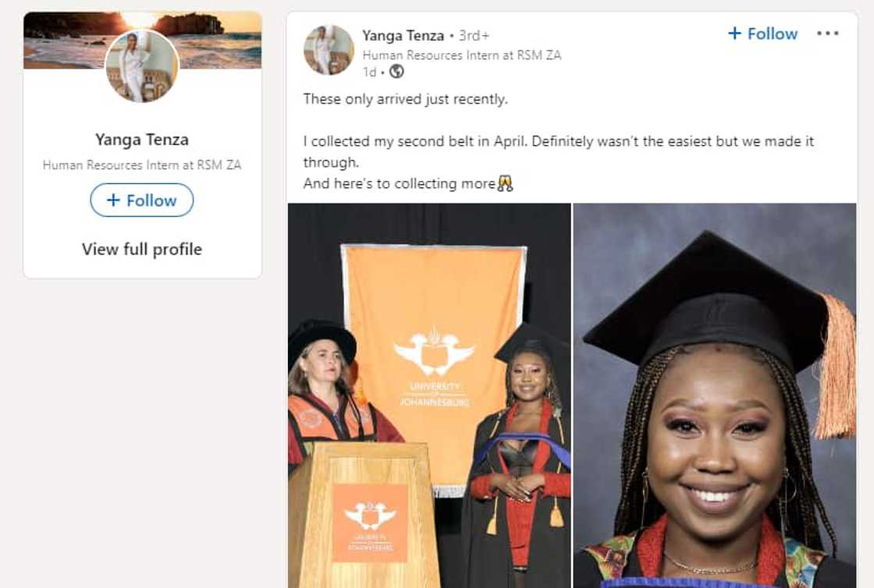Click the Yanga Tenza name in the sidebar card
This screenshot has height=588, width=874.
pyautogui.click(x=142, y=140)
